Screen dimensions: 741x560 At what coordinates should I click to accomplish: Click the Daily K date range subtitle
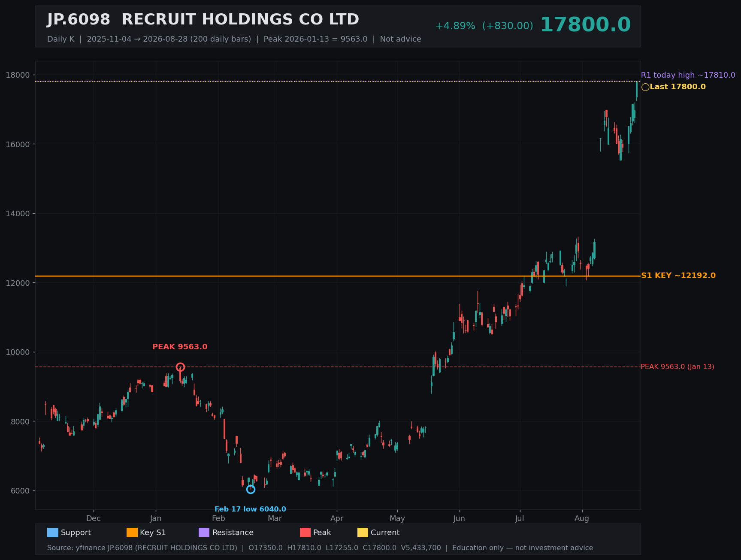click(x=234, y=39)
